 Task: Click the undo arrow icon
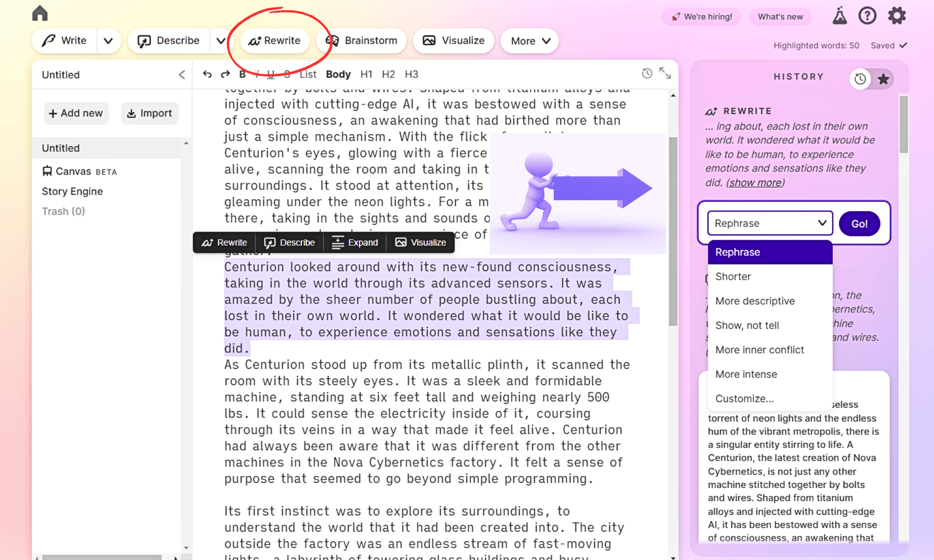(x=207, y=74)
